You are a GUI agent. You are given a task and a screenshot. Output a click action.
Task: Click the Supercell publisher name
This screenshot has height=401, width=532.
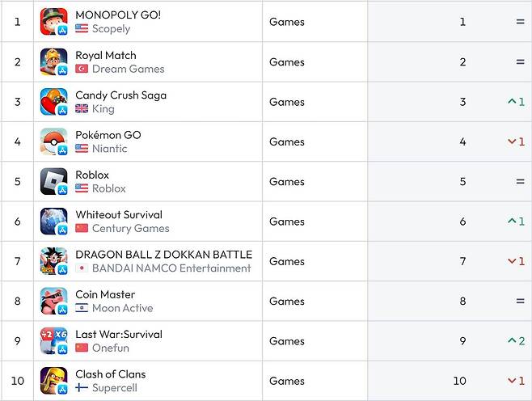(115, 388)
